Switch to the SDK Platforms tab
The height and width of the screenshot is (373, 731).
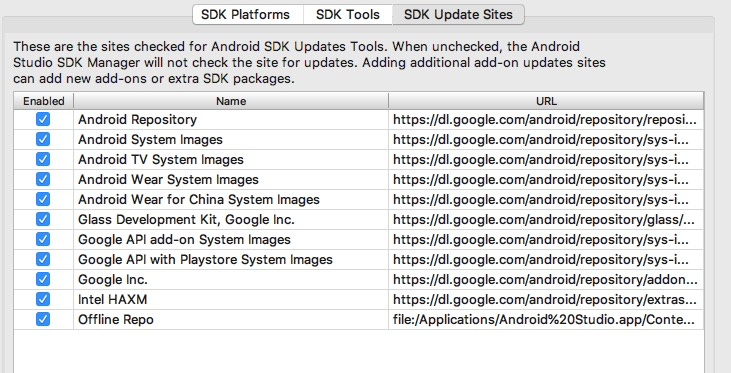coord(248,14)
